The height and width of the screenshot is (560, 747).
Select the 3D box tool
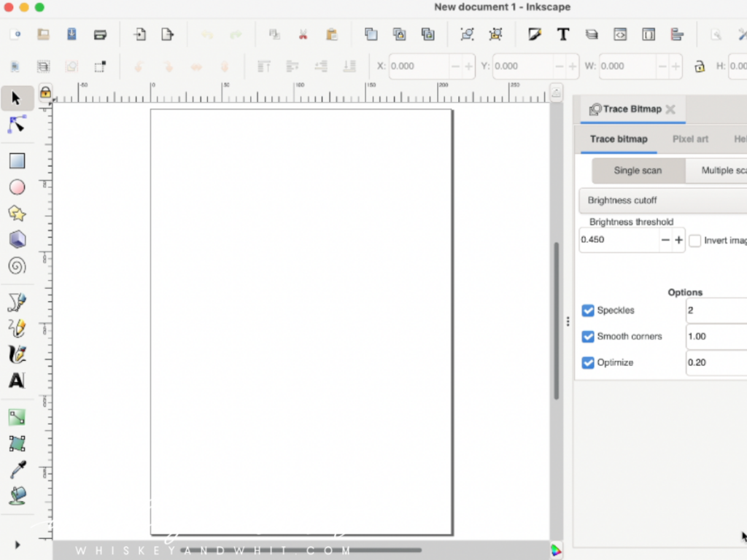[18, 239]
